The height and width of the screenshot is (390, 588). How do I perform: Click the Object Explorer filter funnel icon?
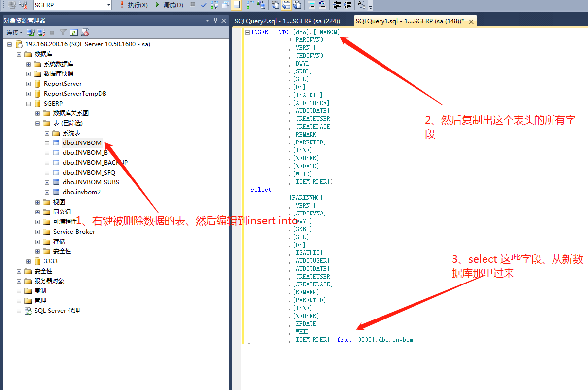(x=63, y=33)
